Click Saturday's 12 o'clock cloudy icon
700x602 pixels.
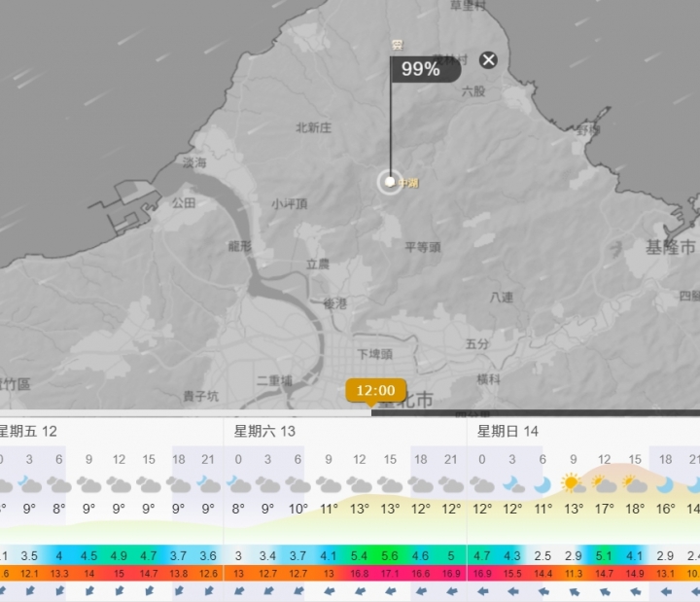pyautogui.click(x=359, y=484)
